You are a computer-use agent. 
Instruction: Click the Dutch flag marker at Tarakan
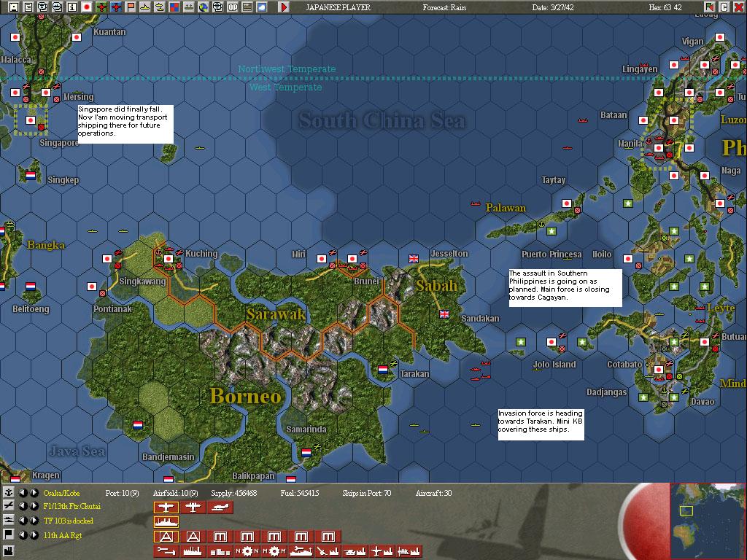point(383,370)
